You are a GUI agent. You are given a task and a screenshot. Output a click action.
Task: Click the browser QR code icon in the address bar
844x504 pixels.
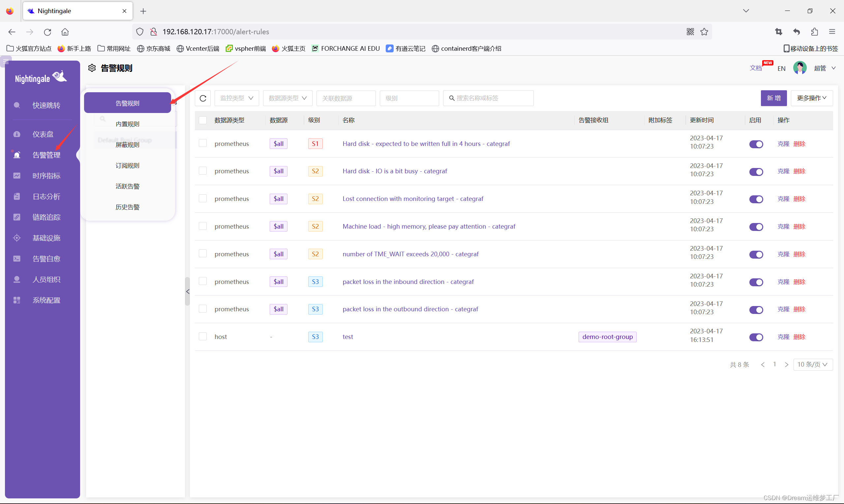coord(690,32)
